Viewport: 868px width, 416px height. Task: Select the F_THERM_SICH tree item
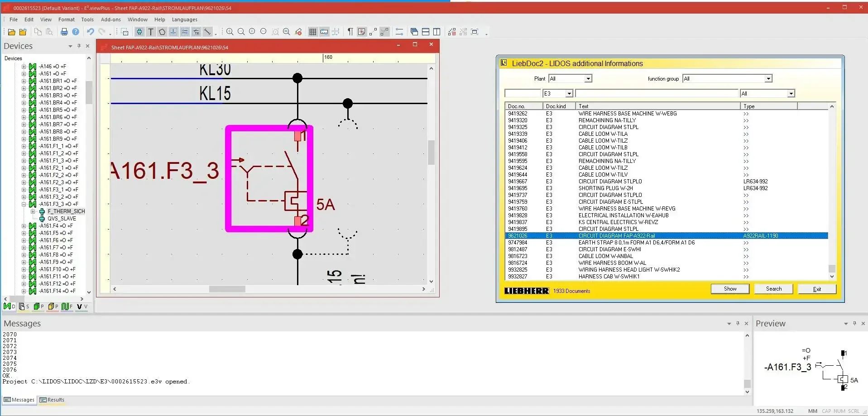pyautogui.click(x=66, y=211)
